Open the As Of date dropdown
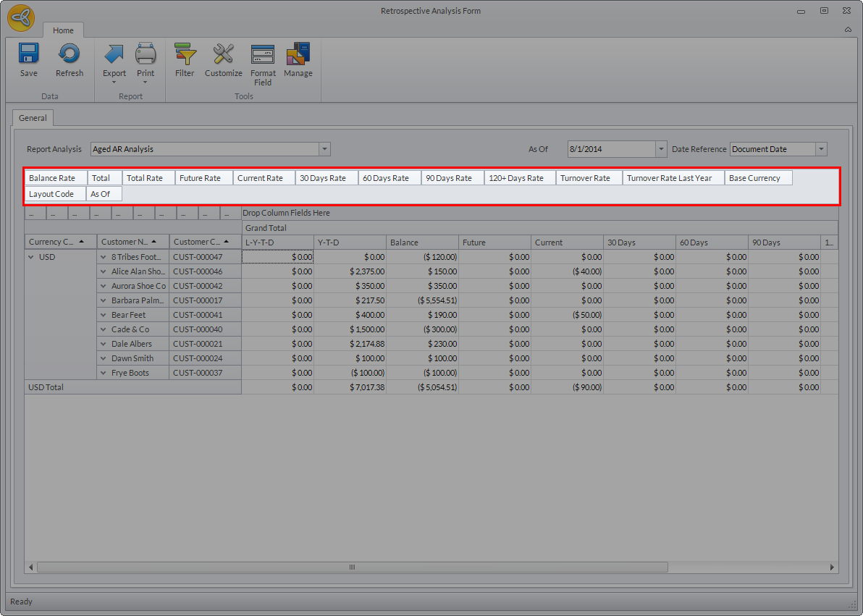Screen dimensions: 863x616 coord(660,149)
